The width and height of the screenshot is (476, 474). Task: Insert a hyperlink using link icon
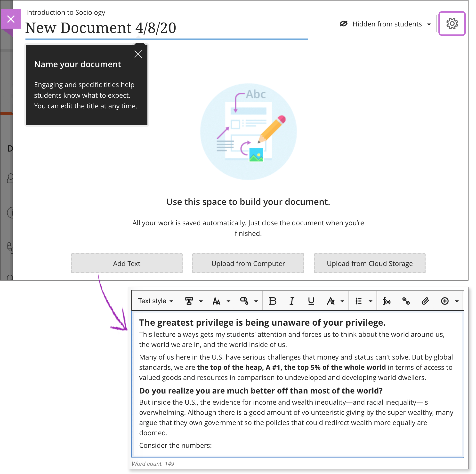(x=406, y=301)
